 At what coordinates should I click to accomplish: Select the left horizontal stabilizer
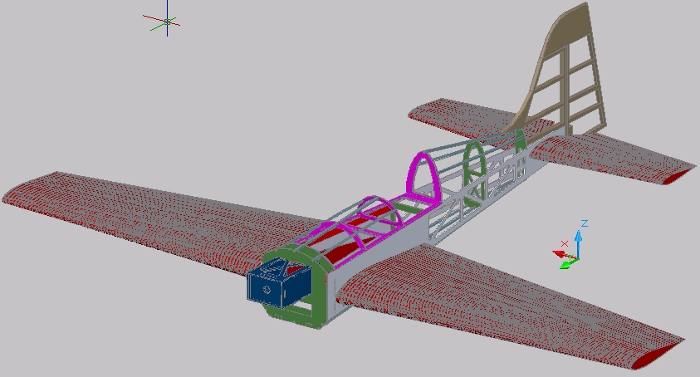464,118
